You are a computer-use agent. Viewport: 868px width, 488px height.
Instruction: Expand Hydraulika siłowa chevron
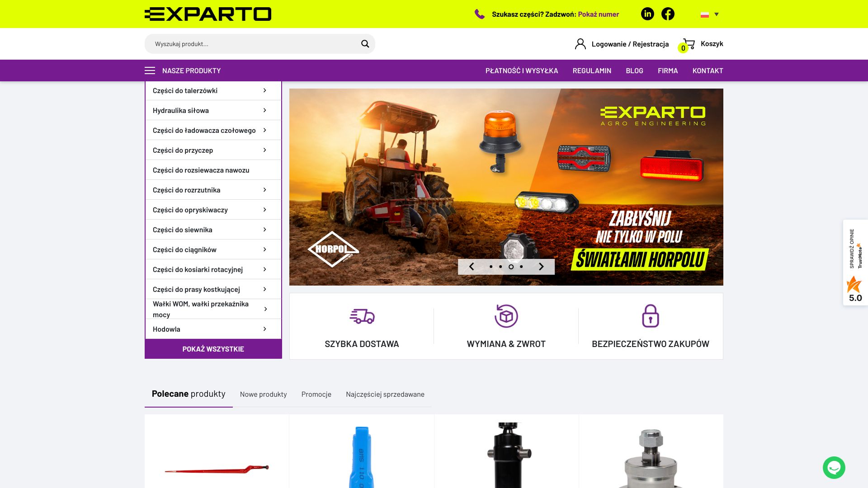point(265,110)
